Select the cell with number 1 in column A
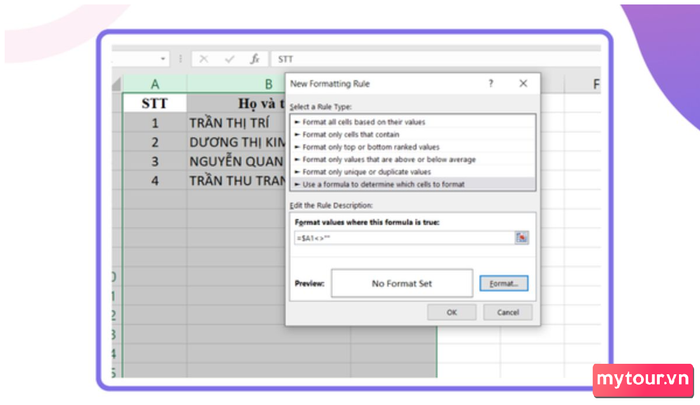The image size is (700, 405). coord(155,123)
